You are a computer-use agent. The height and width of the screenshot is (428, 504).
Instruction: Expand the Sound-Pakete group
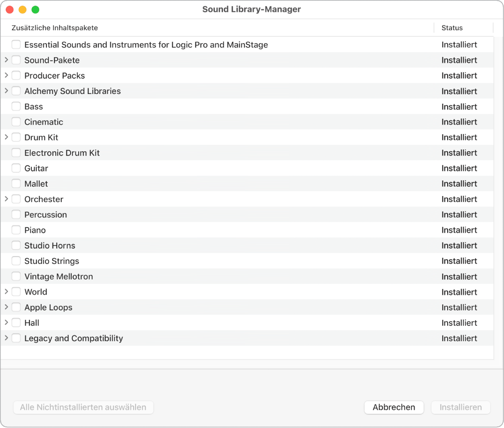pos(6,60)
